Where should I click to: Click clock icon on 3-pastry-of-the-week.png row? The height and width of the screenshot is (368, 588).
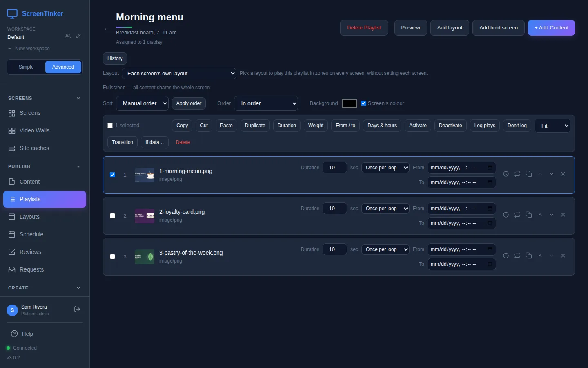[x=506, y=256]
